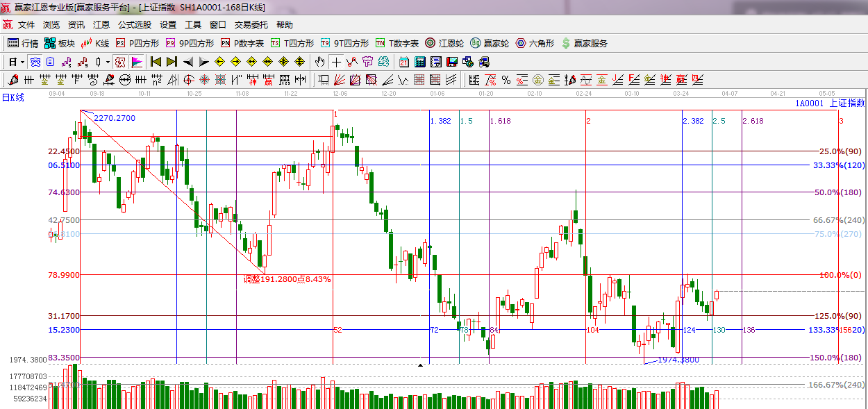Open the 公式选股 menu
Viewport: 868px width, 409px height.
pyautogui.click(x=134, y=24)
